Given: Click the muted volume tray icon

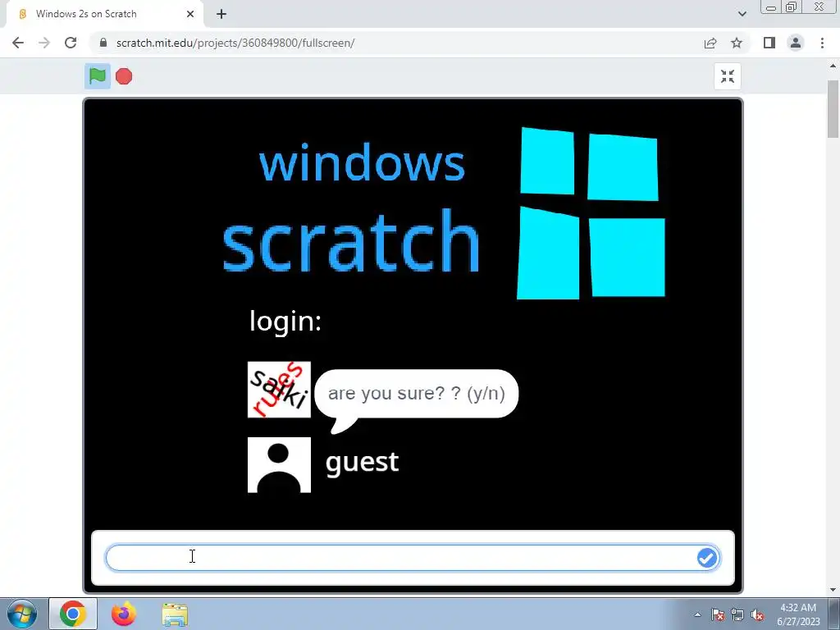Looking at the screenshot, I should coord(757,614).
